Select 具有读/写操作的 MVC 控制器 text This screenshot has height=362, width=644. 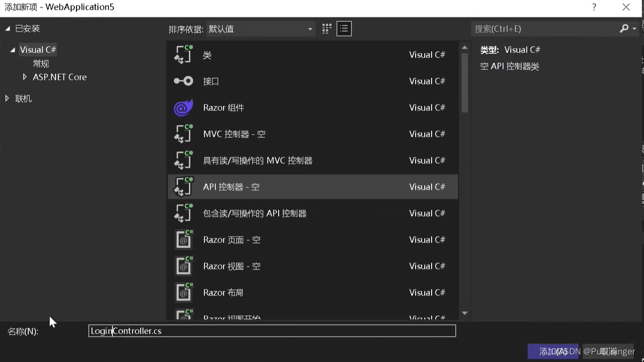pos(258,161)
